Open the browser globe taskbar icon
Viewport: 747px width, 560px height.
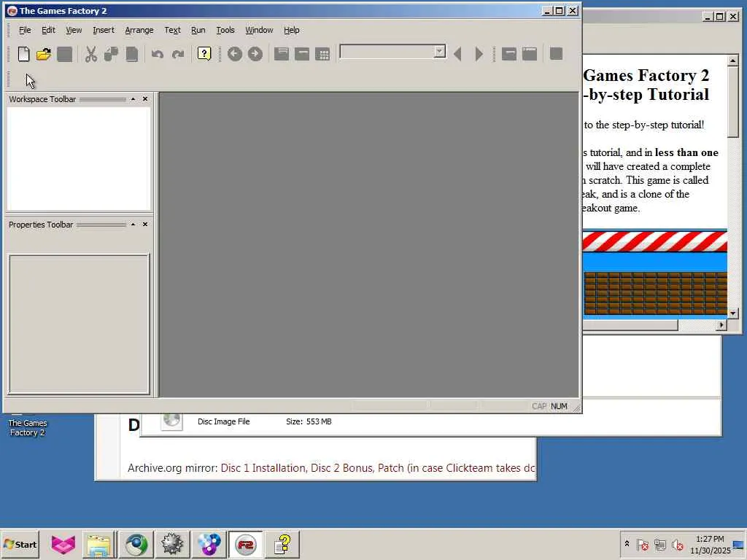point(136,544)
